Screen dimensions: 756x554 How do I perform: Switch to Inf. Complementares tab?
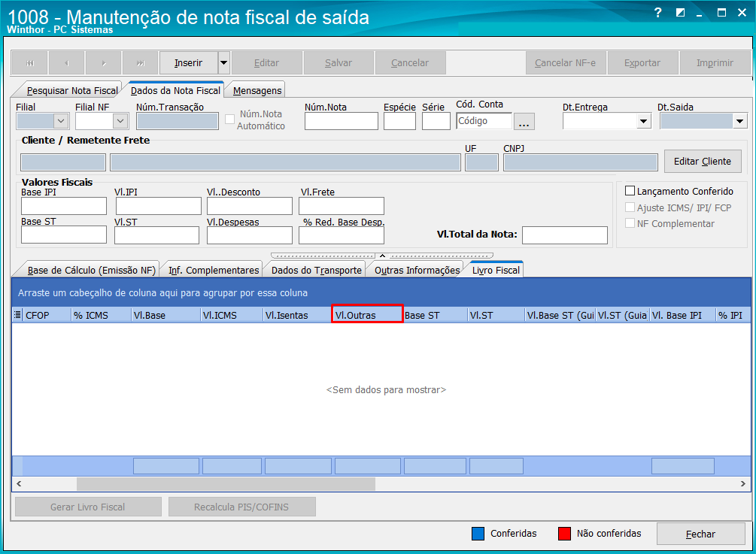[214, 271]
